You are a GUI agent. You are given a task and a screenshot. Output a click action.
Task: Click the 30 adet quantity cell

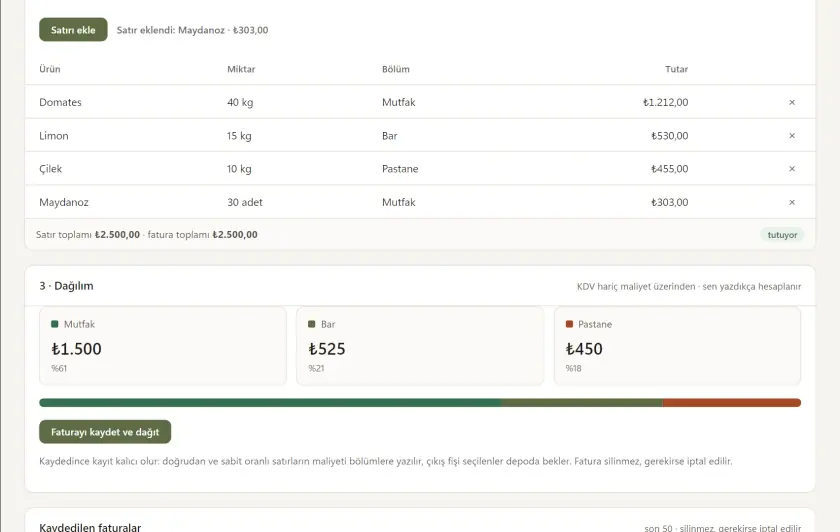pos(245,203)
